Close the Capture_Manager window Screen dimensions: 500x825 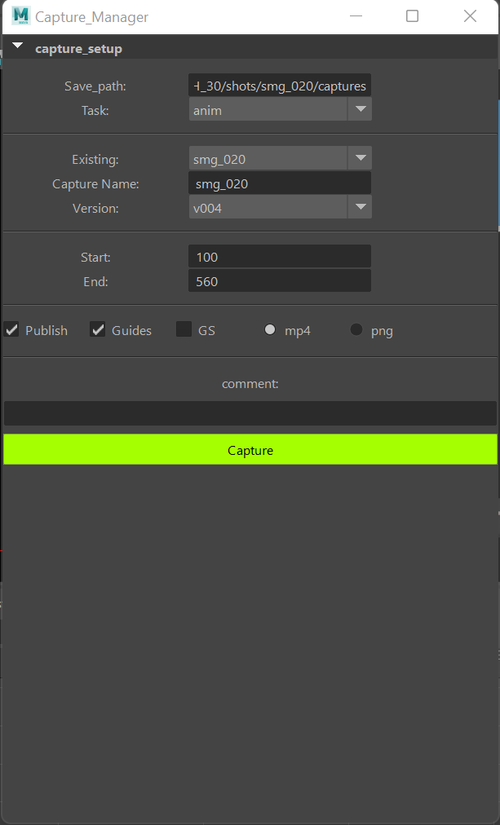470,16
